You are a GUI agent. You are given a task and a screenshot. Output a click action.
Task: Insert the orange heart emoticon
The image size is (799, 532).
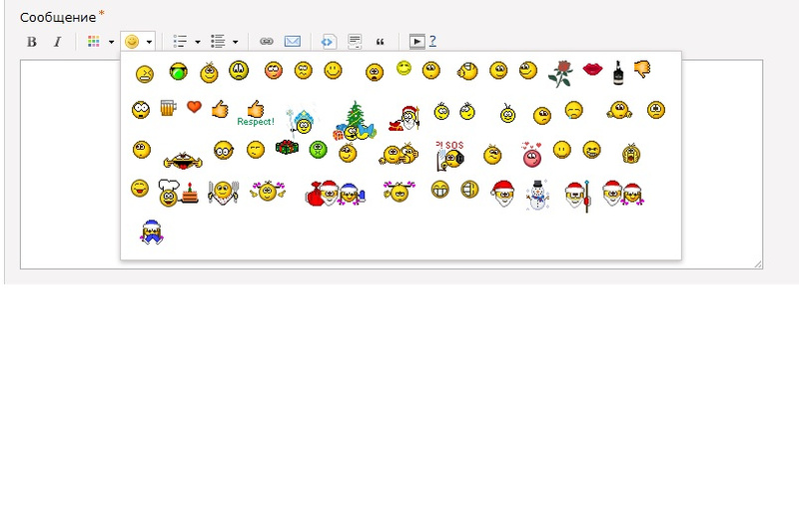point(194,107)
